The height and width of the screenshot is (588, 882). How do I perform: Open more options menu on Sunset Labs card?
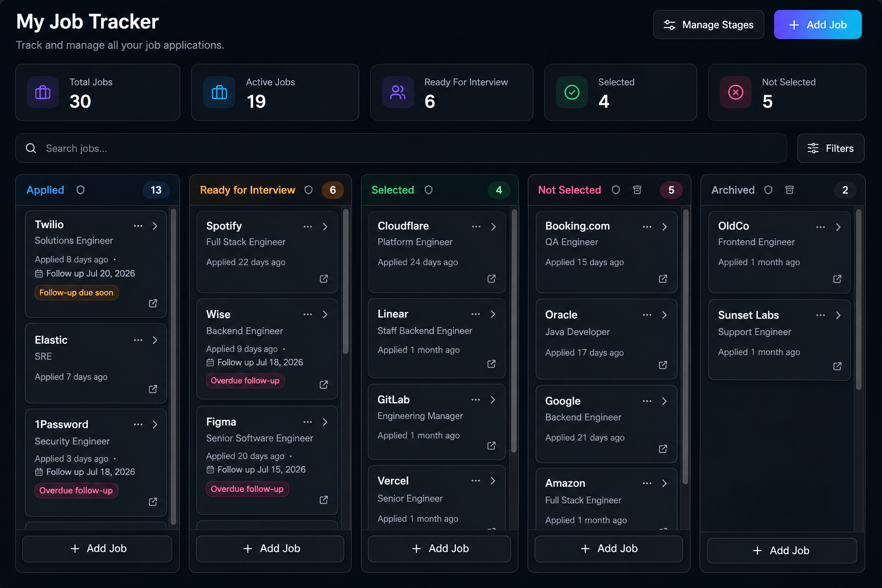(x=821, y=315)
